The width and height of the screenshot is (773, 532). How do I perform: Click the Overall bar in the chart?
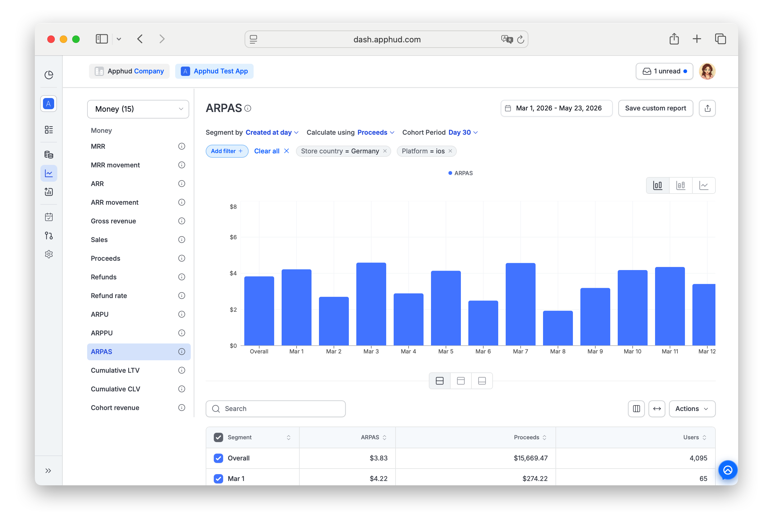pyautogui.click(x=259, y=311)
